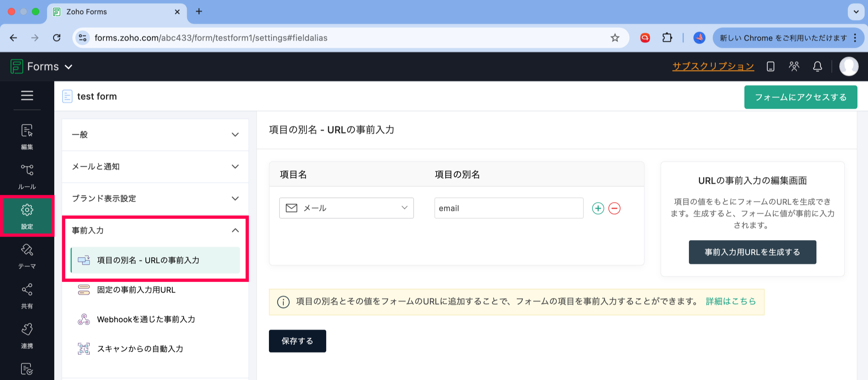
Task: Open the メール field name dropdown
Action: 346,208
